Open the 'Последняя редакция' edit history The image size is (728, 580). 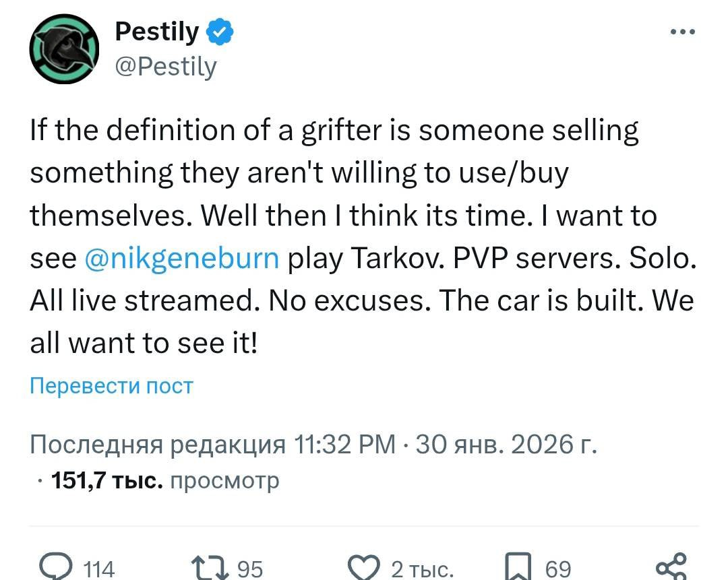[158, 445]
